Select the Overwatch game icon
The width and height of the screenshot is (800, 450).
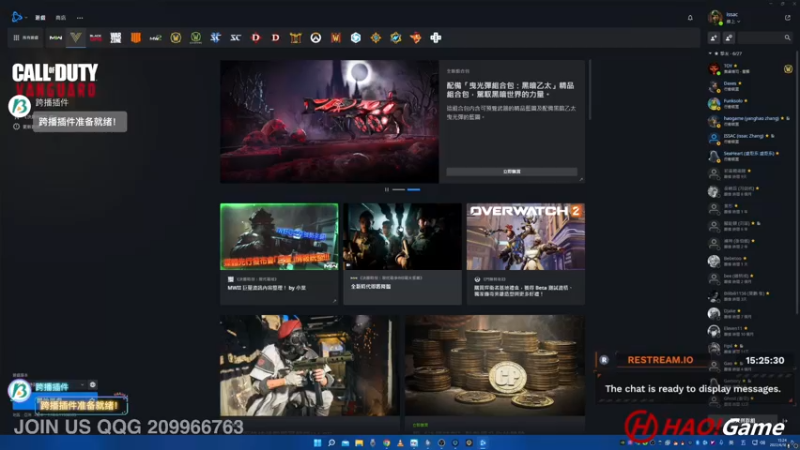tap(315, 38)
